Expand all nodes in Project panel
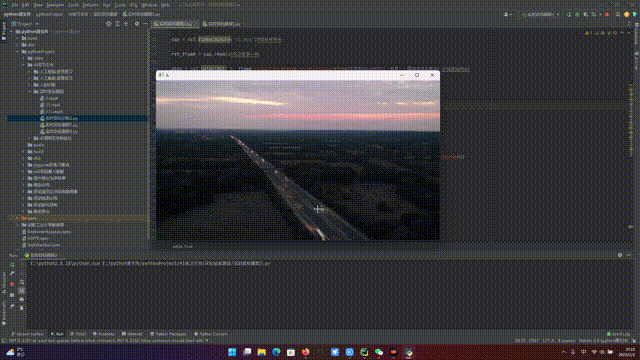Viewport: 640px width, 360px height. (x=118, y=24)
